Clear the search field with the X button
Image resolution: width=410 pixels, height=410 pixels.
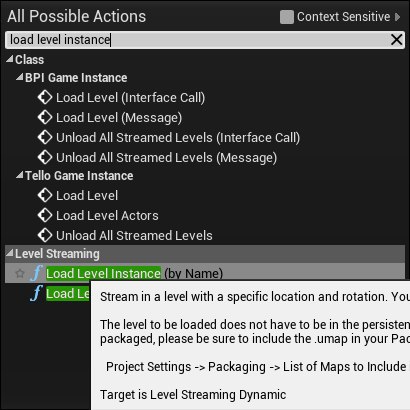(x=396, y=40)
